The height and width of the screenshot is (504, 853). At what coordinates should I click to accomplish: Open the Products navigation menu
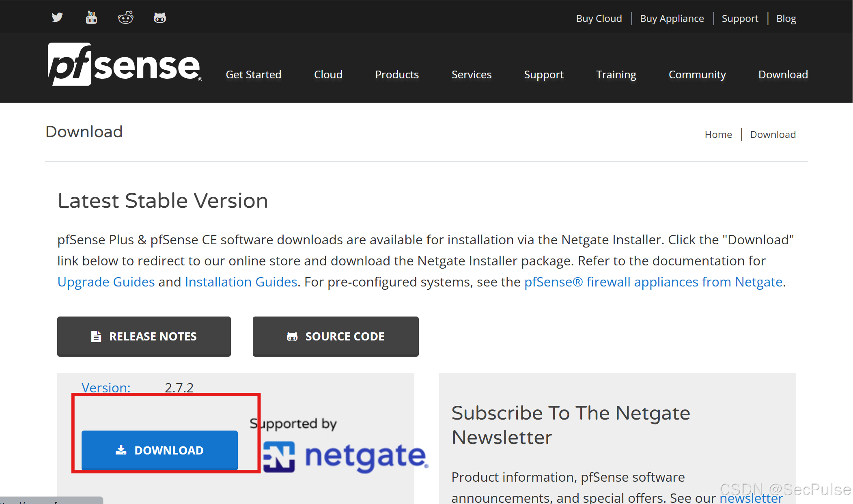coord(396,75)
